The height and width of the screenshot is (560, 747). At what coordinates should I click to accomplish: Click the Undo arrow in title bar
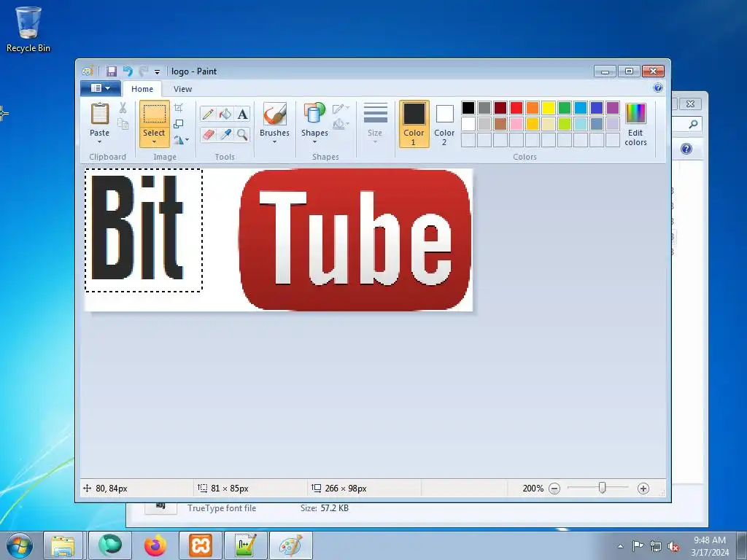pos(128,71)
